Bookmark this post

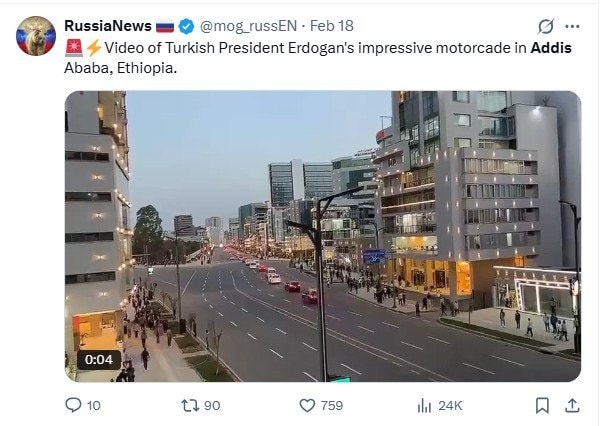542,405
